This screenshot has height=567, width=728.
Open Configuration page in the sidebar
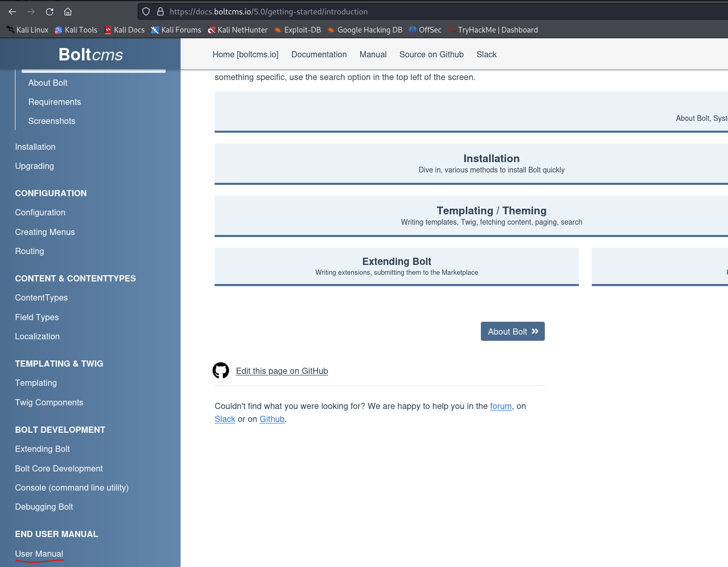click(40, 212)
